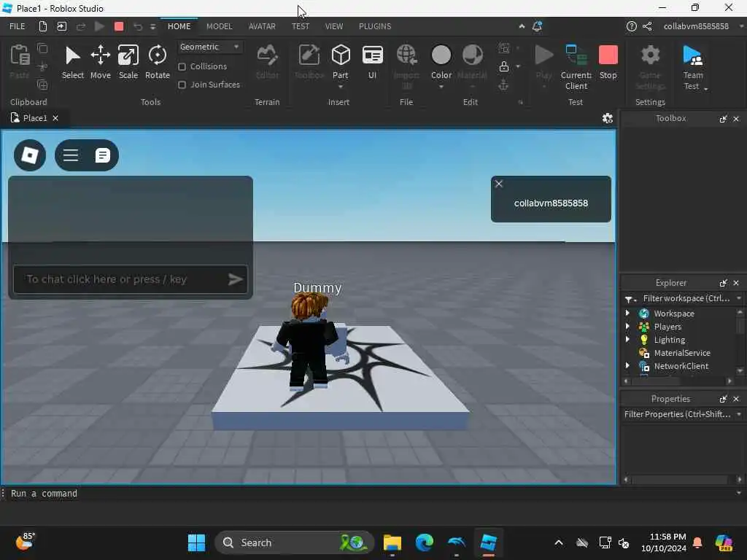Click the taskbar Search box

(x=295, y=542)
